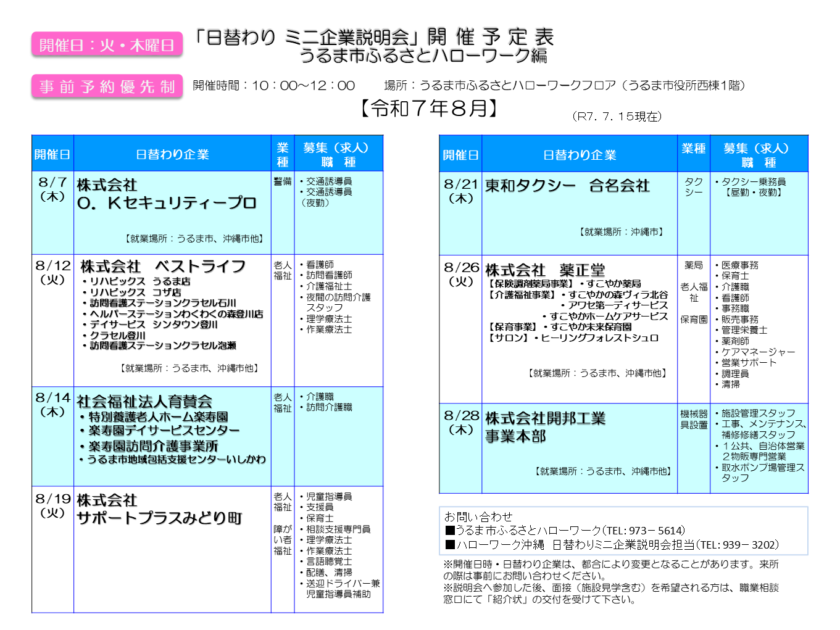The image size is (840, 630).
Task: Select the title text 「日替わり ミニ企業説明会」開催予定表
Action: click(x=373, y=37)
